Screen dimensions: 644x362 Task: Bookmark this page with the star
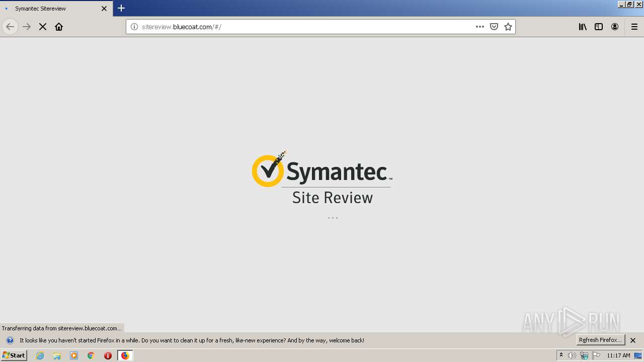[x=508, y=27]
